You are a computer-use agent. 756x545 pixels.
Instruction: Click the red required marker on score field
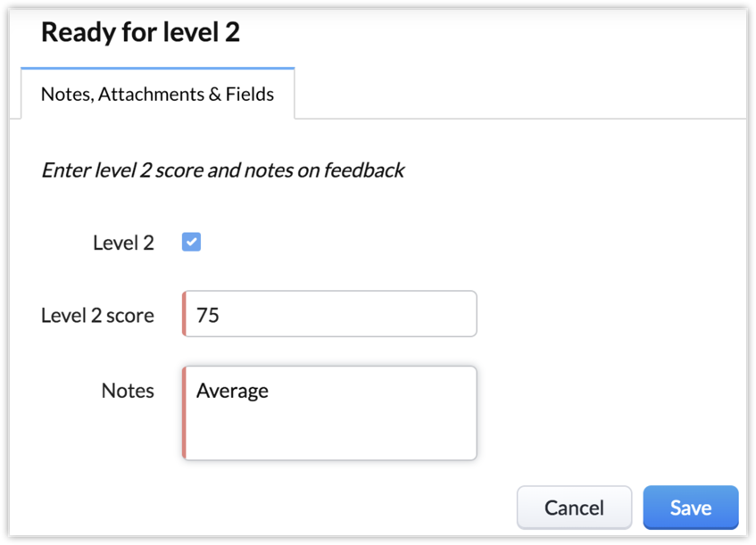pos(184,314)
